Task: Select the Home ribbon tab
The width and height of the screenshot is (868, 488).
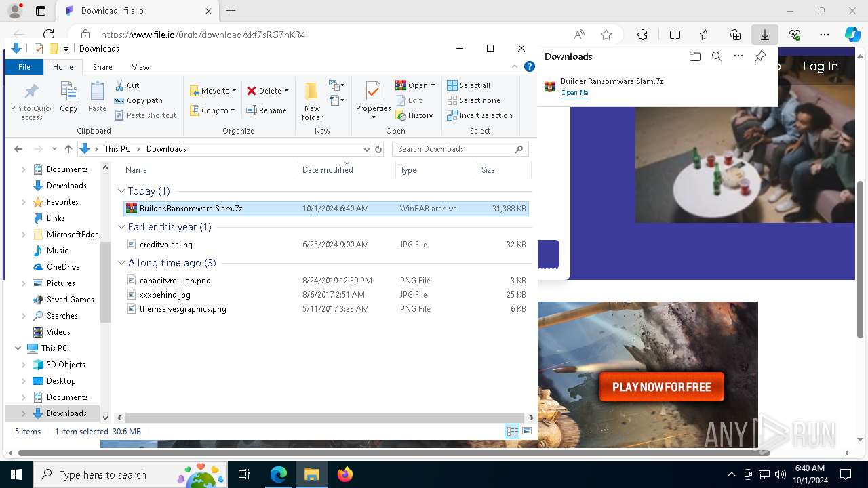Action: (63, 67)
